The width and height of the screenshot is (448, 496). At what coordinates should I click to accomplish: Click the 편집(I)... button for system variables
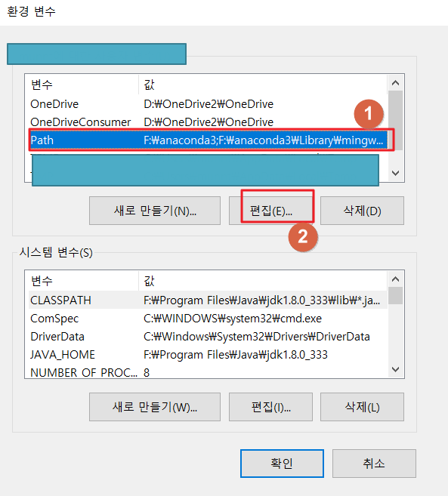pyautogui.click(x=270, y=407)
